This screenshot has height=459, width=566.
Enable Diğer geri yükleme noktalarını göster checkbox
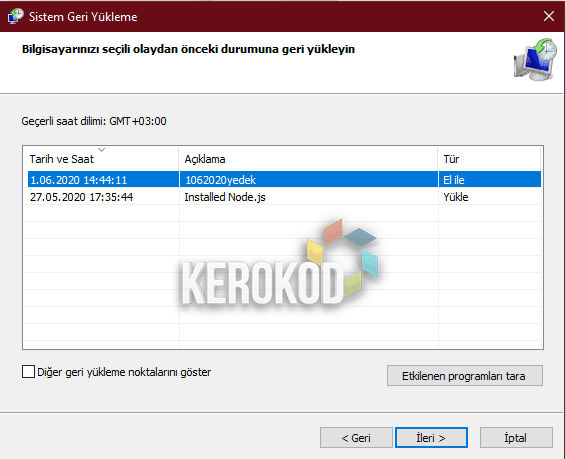[29, 372]
